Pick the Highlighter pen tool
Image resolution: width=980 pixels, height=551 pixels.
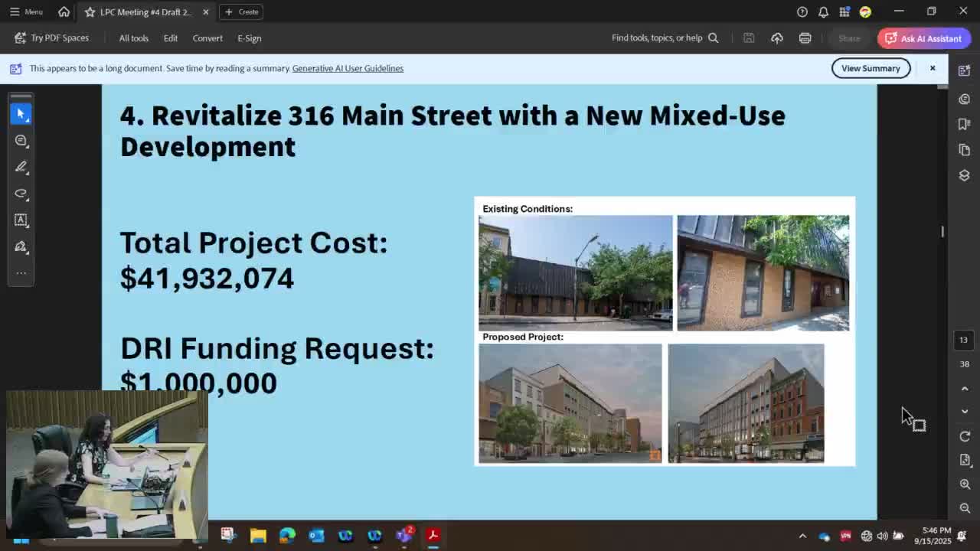pyautogui.click(x=21, y=167)
